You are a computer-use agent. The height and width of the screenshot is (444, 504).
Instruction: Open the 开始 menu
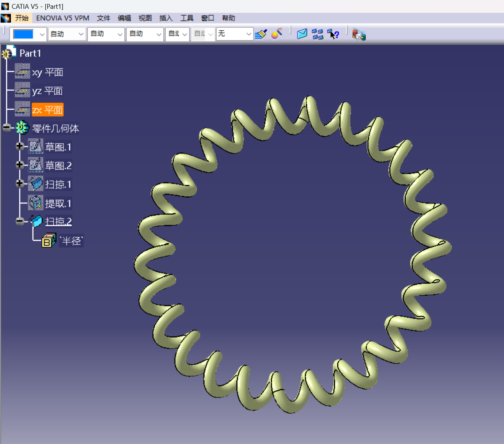(22, 18)
